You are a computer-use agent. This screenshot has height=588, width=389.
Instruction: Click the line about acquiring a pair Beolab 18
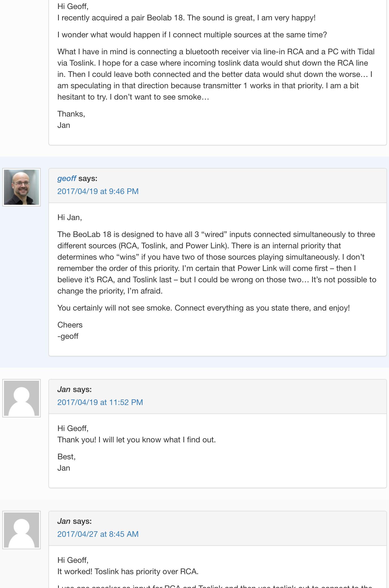[186, 18]
